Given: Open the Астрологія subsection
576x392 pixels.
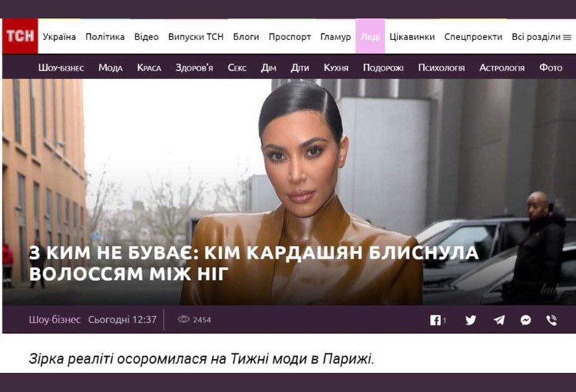Looking at the screenshot, I should (x=502, y=68).
